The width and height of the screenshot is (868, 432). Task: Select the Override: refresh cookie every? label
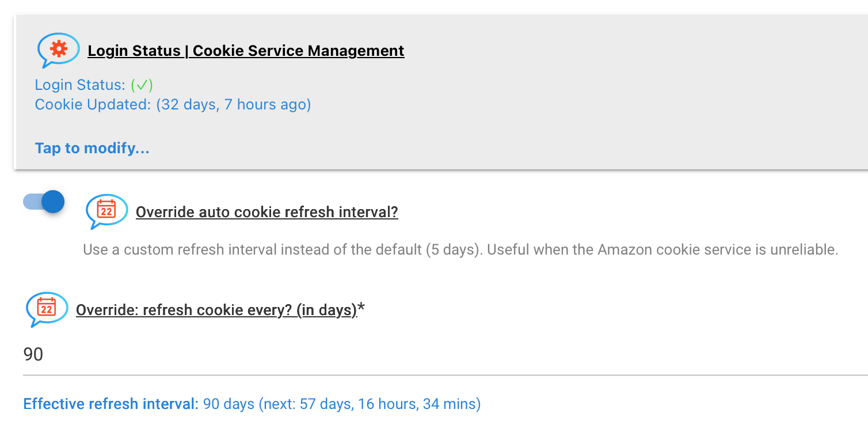coord(216,310)
